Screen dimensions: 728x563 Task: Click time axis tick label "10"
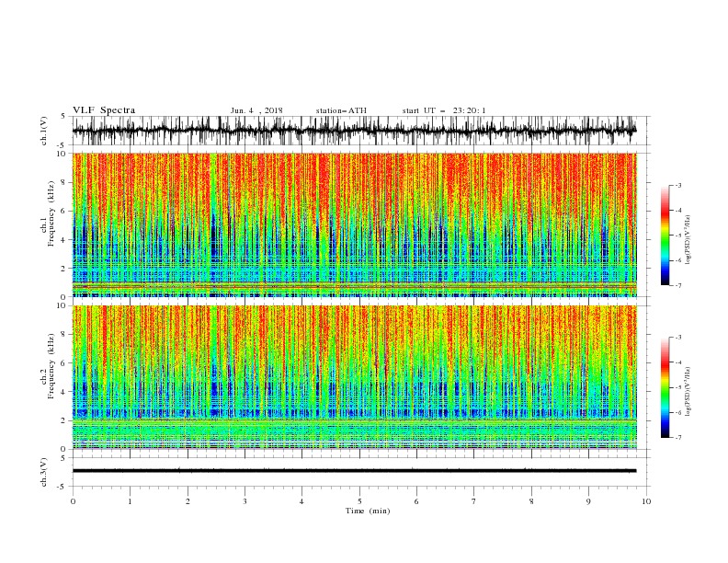[646, 501]
